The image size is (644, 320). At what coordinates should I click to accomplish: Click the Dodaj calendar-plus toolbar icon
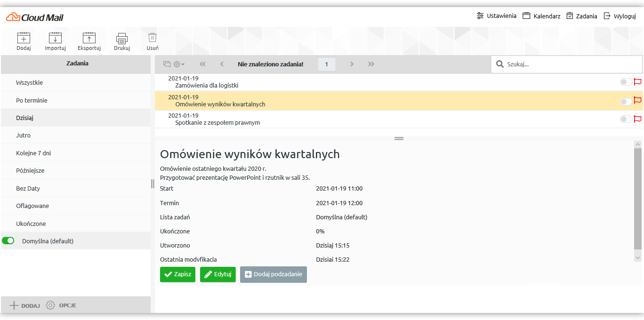point(24,39)
